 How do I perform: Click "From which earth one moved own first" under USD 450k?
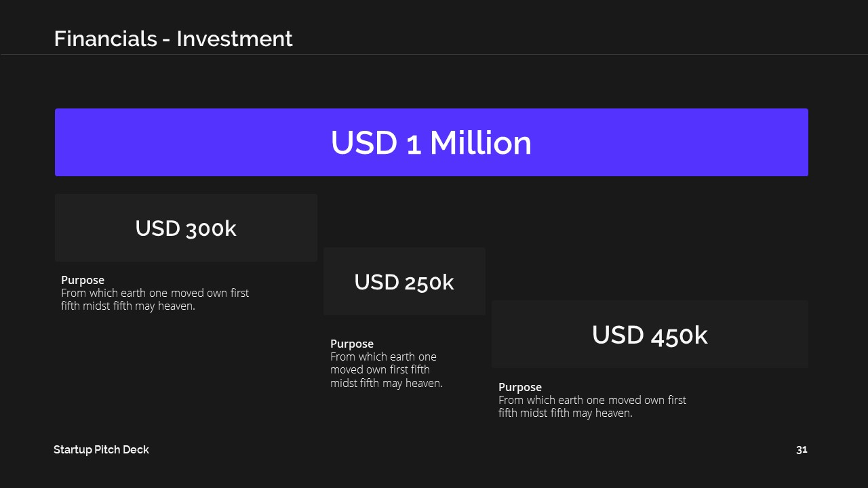592,400
